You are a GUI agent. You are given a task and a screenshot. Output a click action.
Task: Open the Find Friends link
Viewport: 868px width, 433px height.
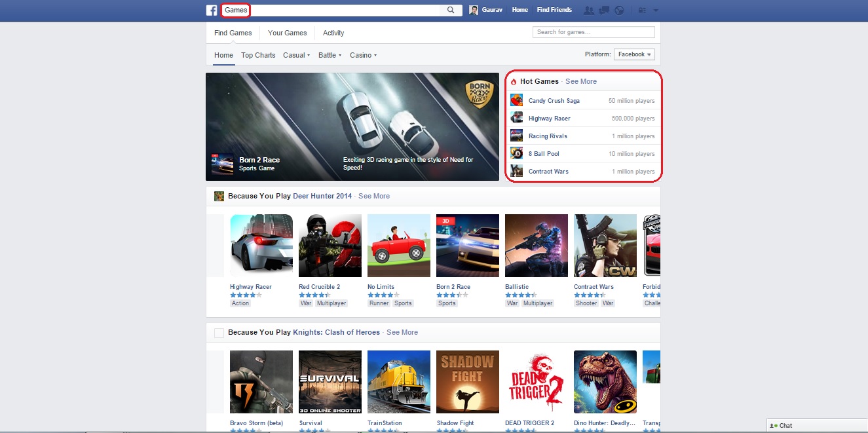tap(554, 10)
